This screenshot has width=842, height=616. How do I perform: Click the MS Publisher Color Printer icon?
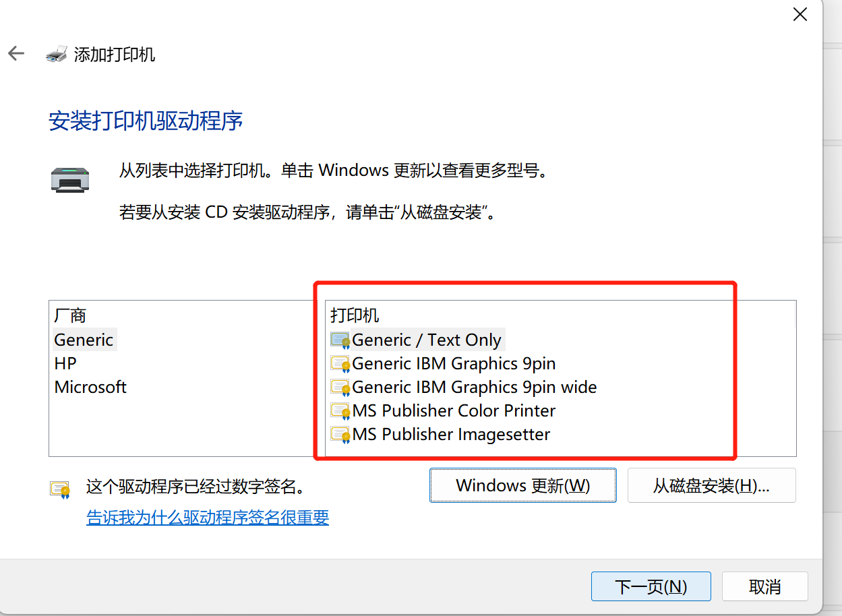point(340,411)
